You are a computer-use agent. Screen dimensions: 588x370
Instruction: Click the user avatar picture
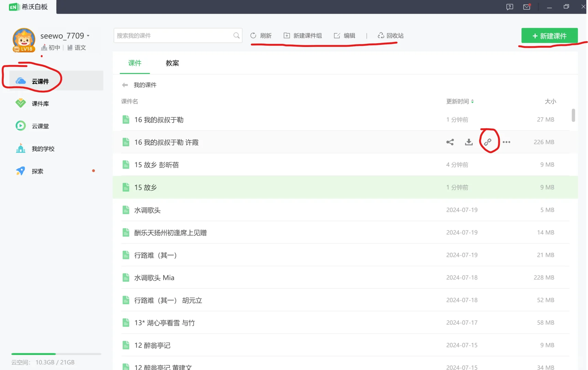pyautogui.click(x=24, y=39)
